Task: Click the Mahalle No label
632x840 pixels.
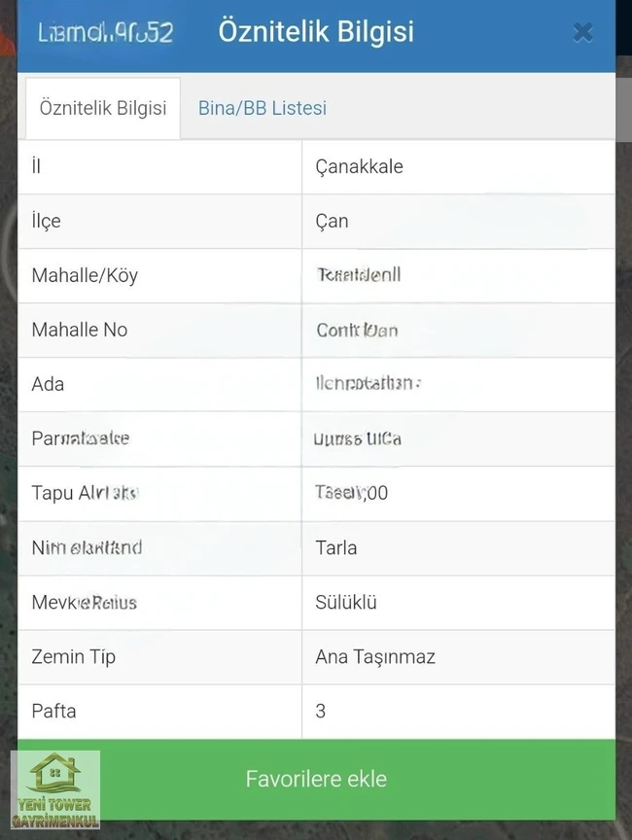Action: [80, 330]
